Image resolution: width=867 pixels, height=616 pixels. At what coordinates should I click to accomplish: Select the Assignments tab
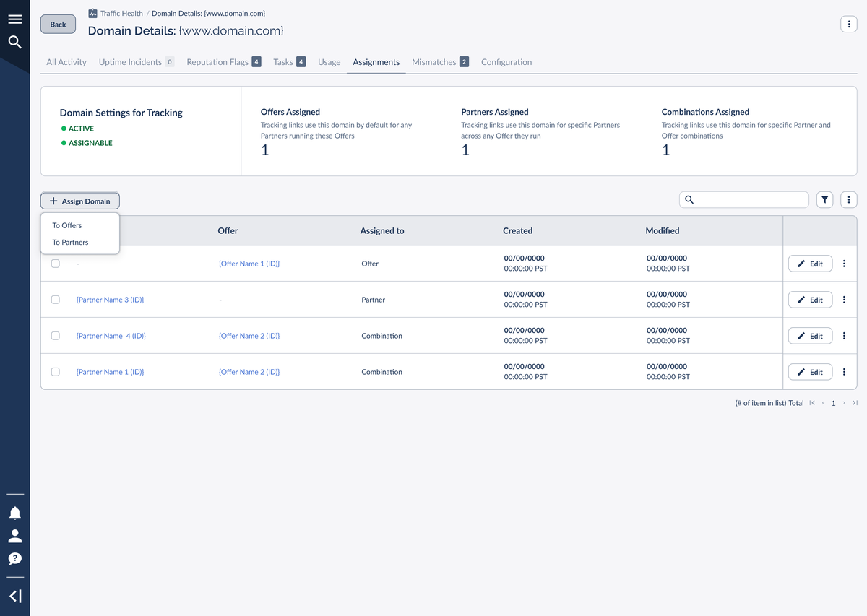coord(376,62)
